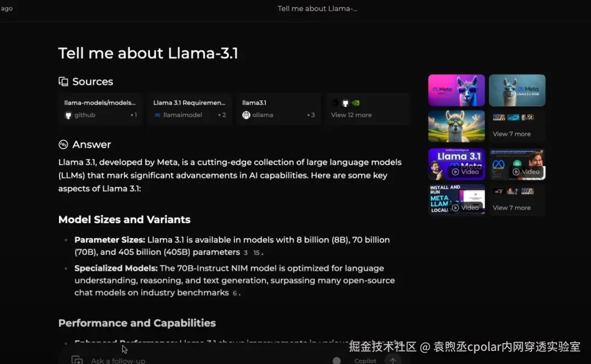Click the attach icon beside follow-up box
Viewport: 591px width, 364px height.
click(77, 360)
